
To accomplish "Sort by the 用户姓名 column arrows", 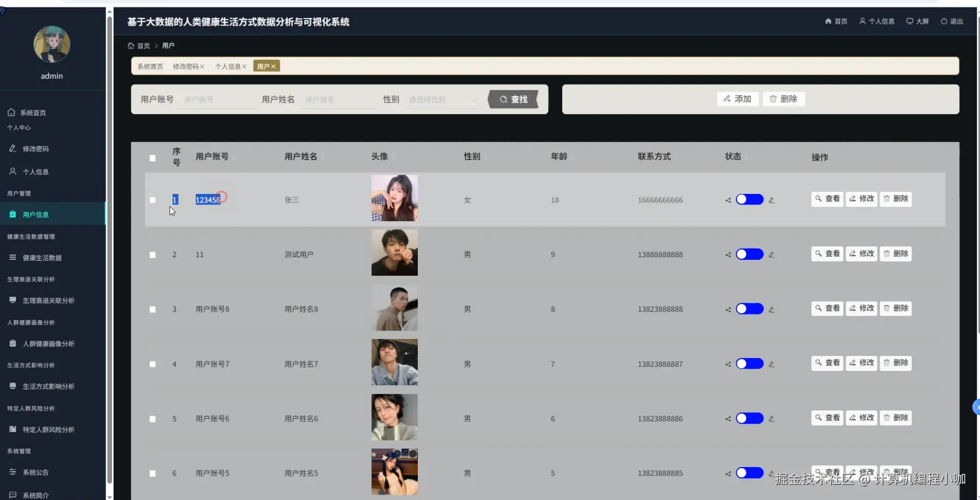I will [x=323, y=157].
